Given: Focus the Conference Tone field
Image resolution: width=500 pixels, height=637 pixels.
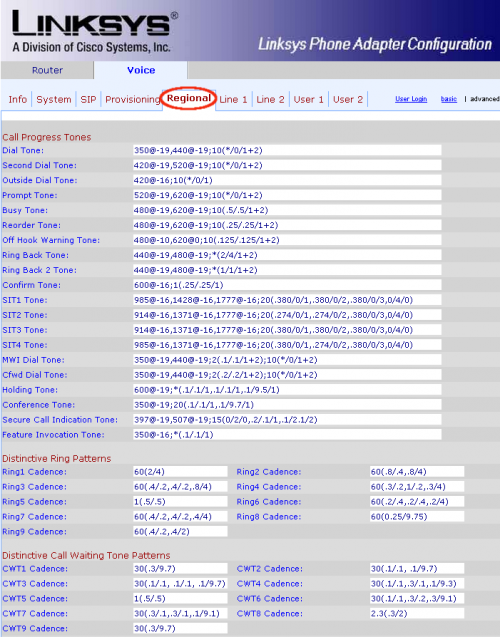Looking at the screenshot, I should pos(287,405).
